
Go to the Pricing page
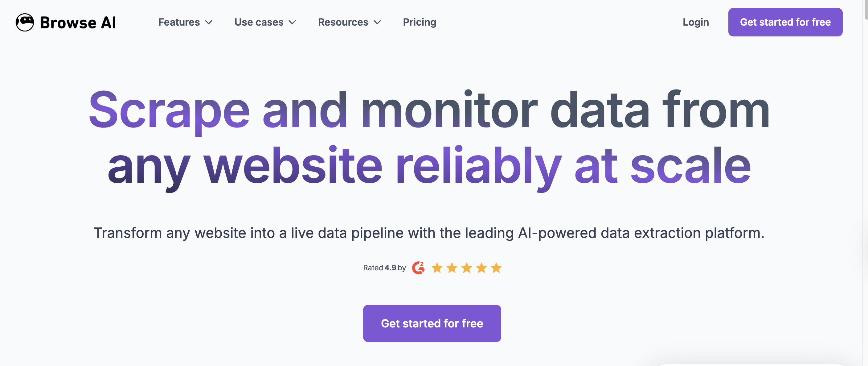(x=420, y=22)
